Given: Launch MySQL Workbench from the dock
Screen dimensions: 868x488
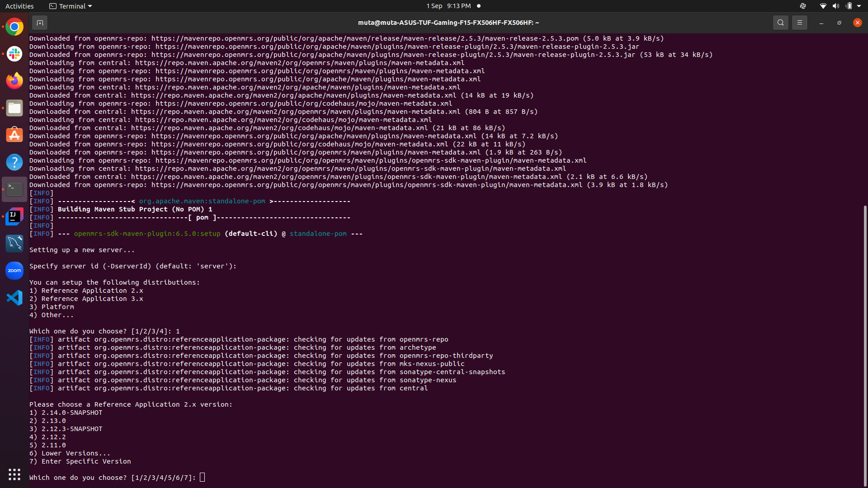Looking at the screenshot, I should coord(14,243).
